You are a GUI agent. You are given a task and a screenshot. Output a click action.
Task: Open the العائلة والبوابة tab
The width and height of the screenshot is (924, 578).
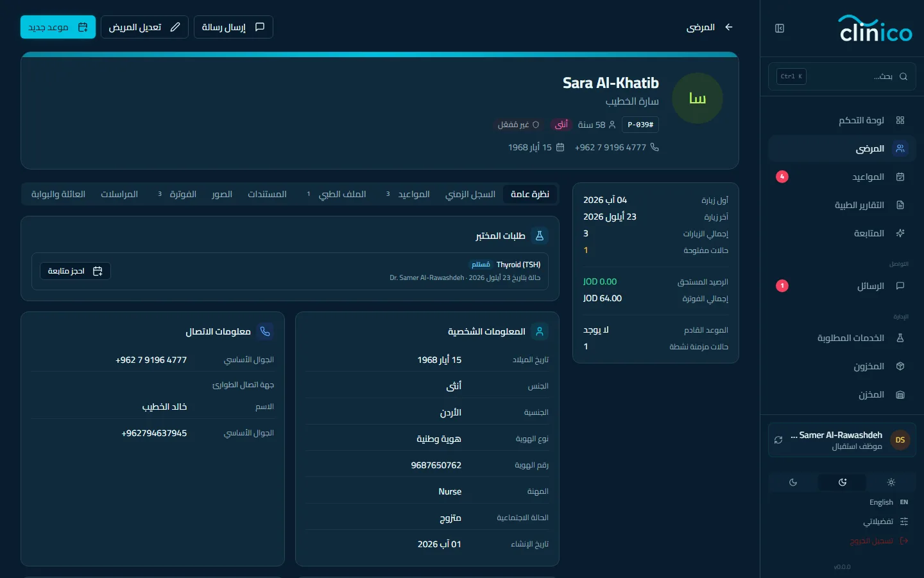click(x=58, y=194)
